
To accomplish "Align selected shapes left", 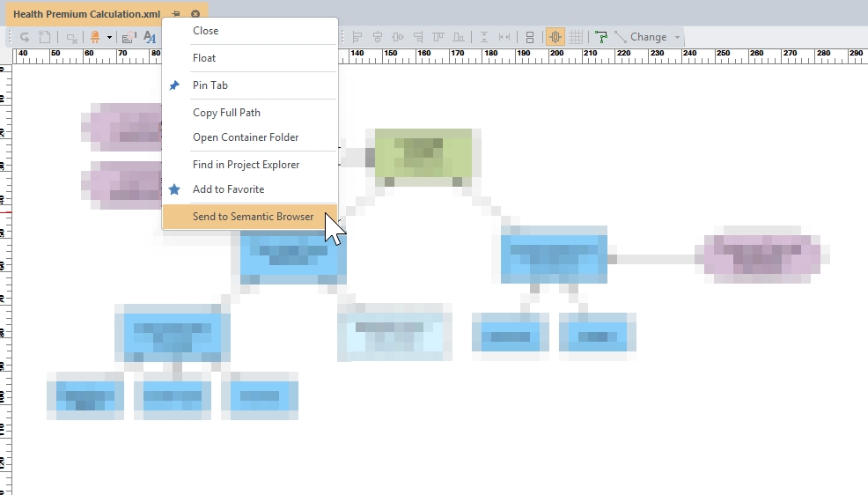I will point(357,37).
